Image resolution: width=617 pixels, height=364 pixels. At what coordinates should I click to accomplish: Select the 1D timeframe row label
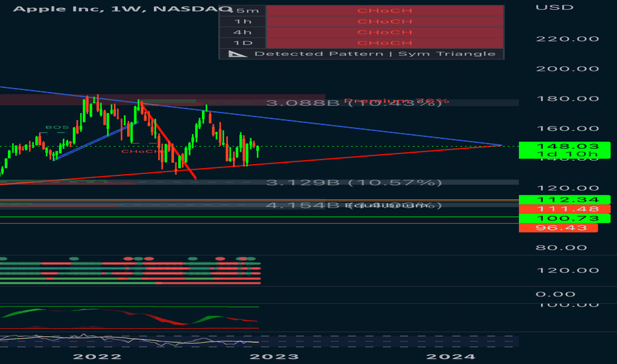[x=243, y=43]
